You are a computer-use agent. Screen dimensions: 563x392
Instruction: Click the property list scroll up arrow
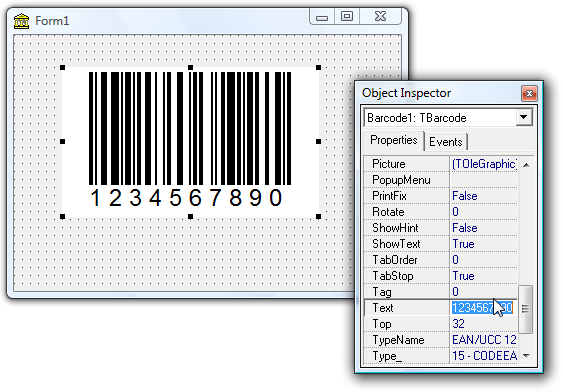[x=526, y=165]
